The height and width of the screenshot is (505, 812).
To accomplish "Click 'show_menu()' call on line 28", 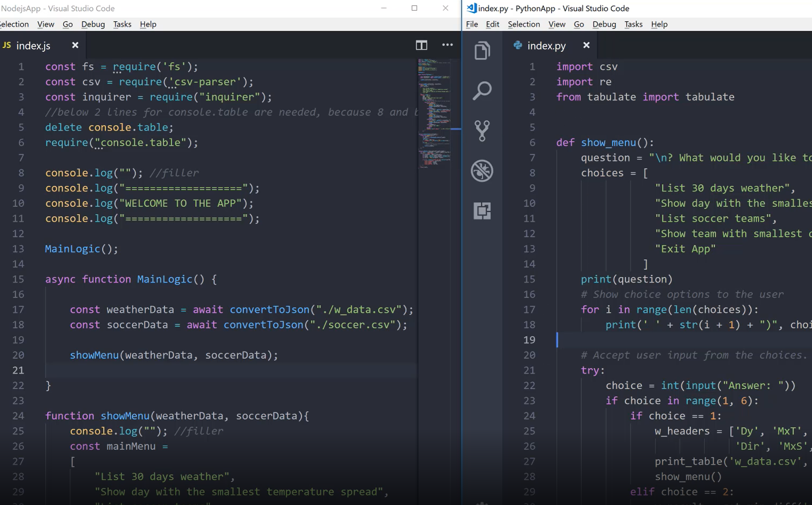I will coord(688,477).
